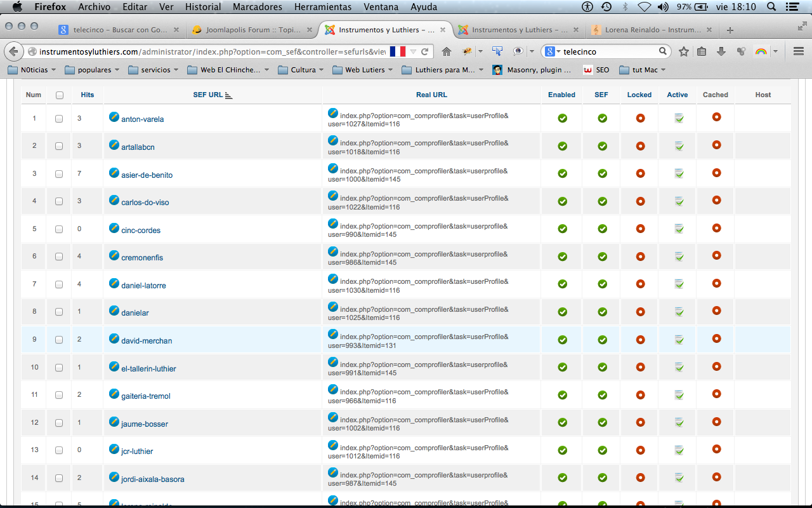The image size is (812, 508).
Task: Click the edit pencil beside jcr-luthier
Action: click(x=114, y=449)
